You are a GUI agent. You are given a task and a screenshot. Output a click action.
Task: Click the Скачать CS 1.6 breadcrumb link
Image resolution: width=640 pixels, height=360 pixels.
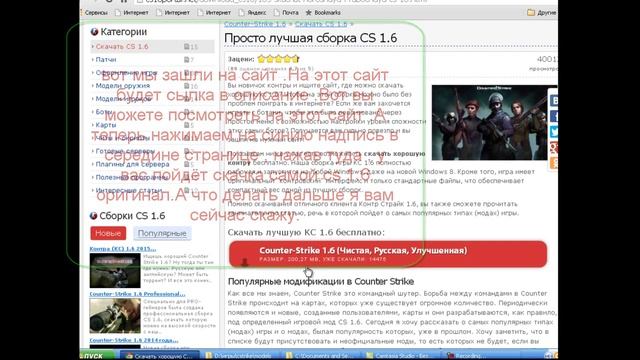click(321, 24)
